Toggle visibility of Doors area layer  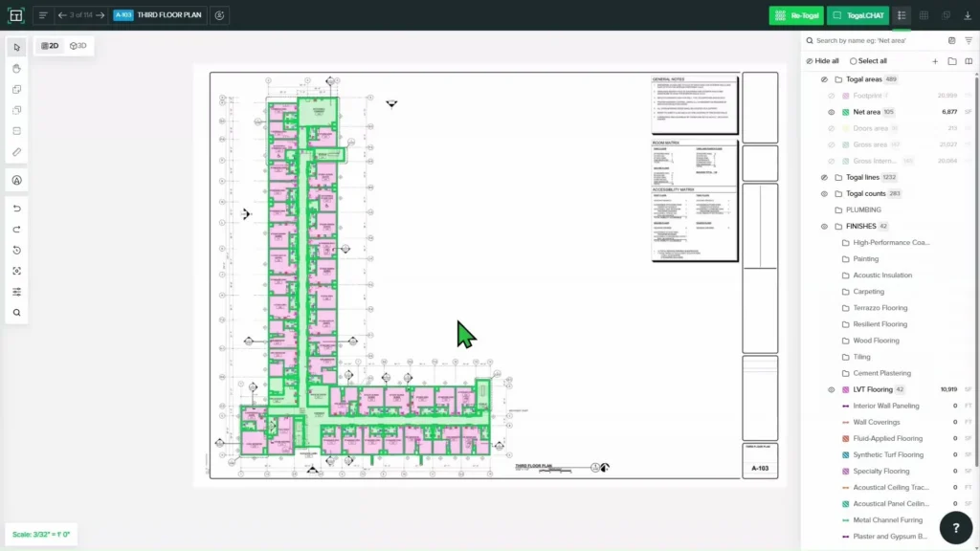click(832, 129)
